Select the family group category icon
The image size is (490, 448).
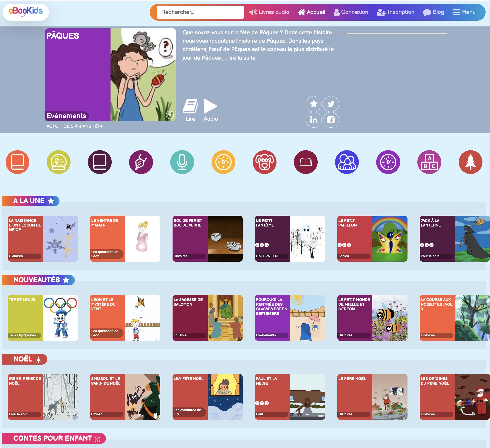pos(347,162)
